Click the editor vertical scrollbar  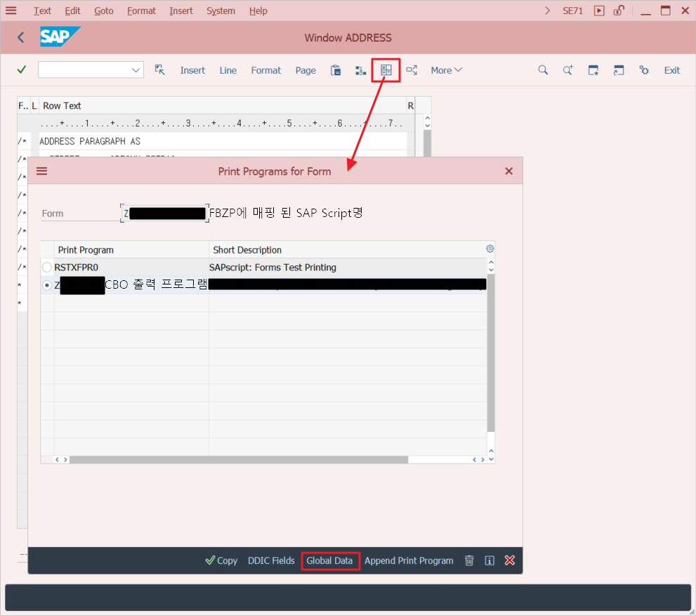tap(427, 143)
